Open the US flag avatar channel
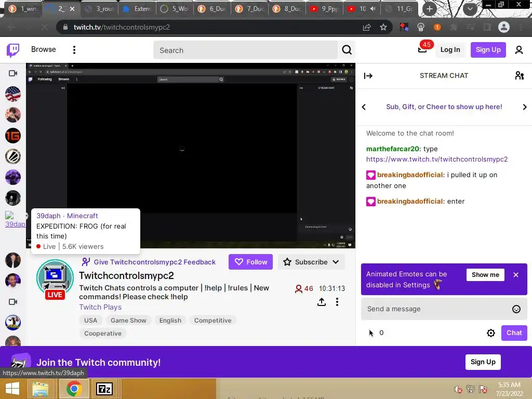The height and width of the screenshot is (399, 532). (x=13, y=94)
